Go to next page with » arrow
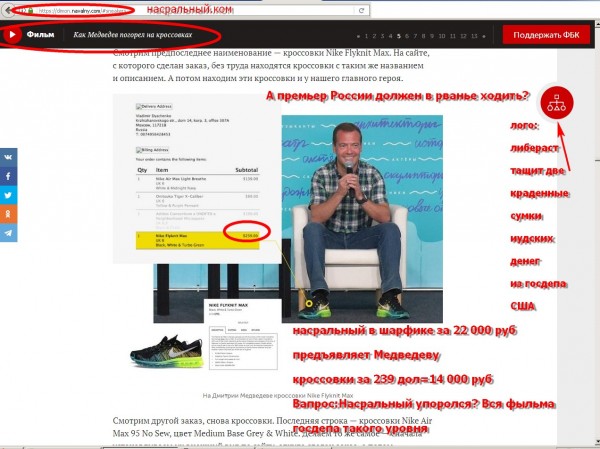 484,36
